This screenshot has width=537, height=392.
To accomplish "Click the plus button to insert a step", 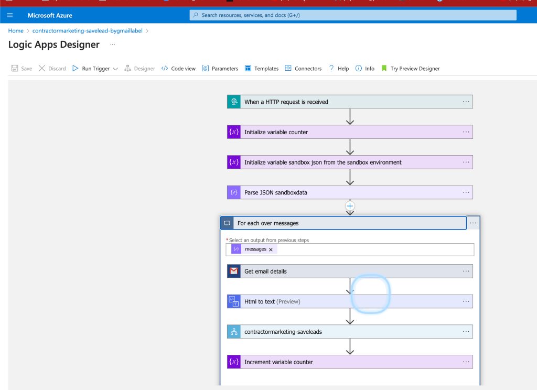I will tap(350, 206).
